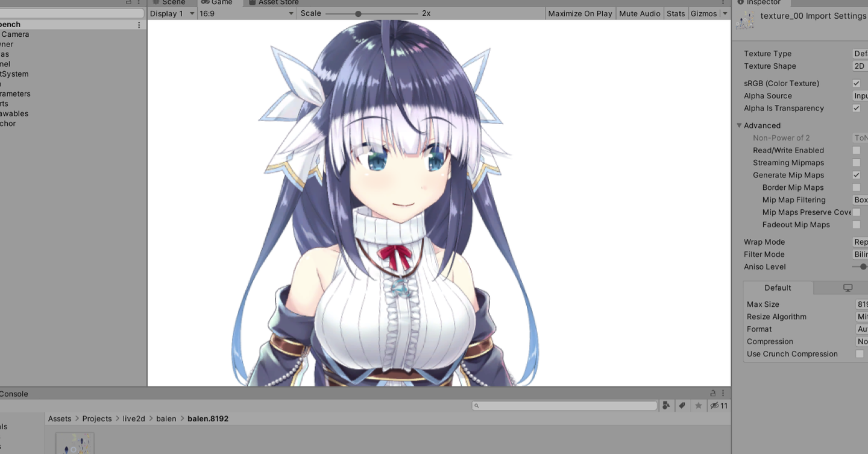Enable the Border Mip Maps checkbox
Screen dimensions: 868x454
click(x=856, y=188)
